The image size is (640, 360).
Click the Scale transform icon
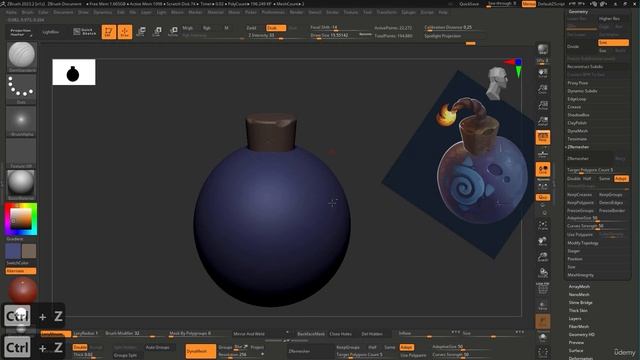coord(157,31)
